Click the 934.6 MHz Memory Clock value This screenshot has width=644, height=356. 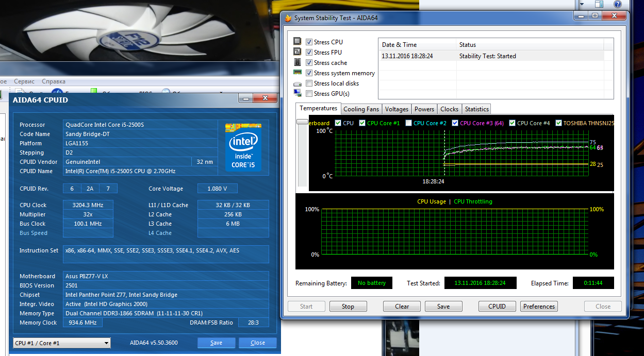[82, 323]
